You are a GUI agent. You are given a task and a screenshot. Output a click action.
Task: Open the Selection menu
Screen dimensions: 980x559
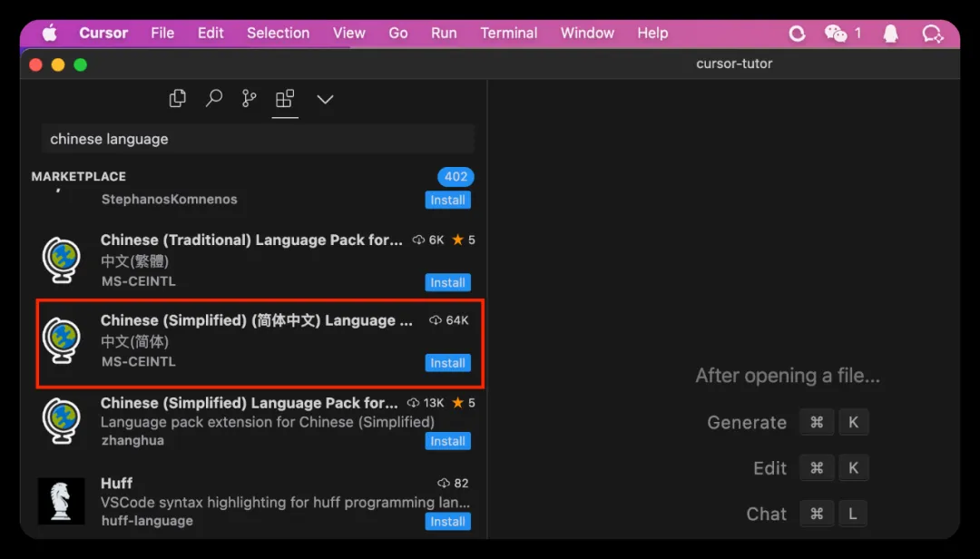279,34
